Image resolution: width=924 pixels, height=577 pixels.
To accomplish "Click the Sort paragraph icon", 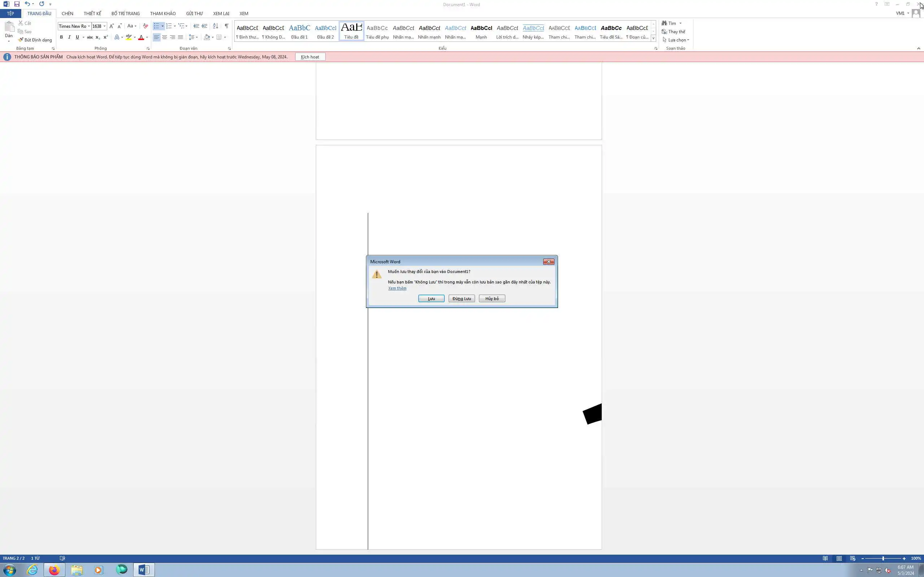I will point(215,26).
